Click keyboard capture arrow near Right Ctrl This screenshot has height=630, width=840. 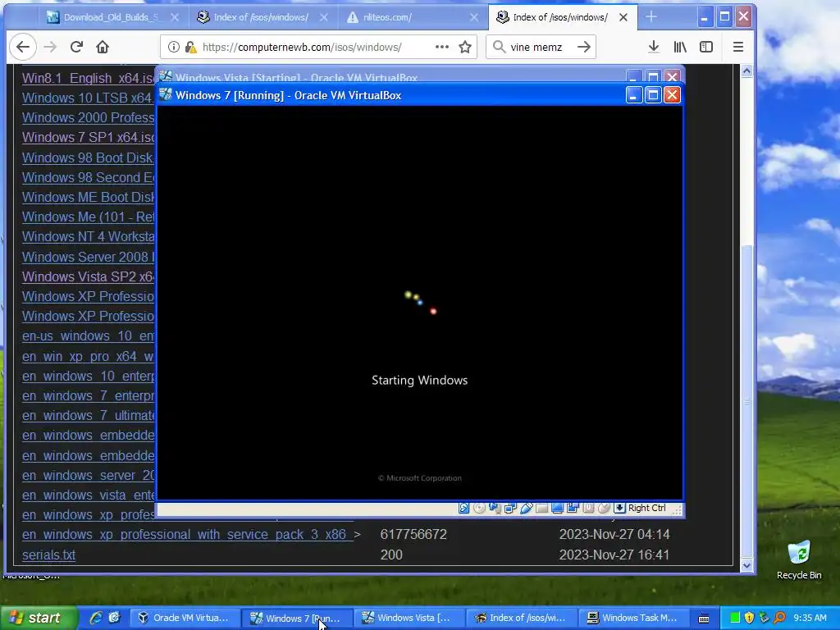620,508
